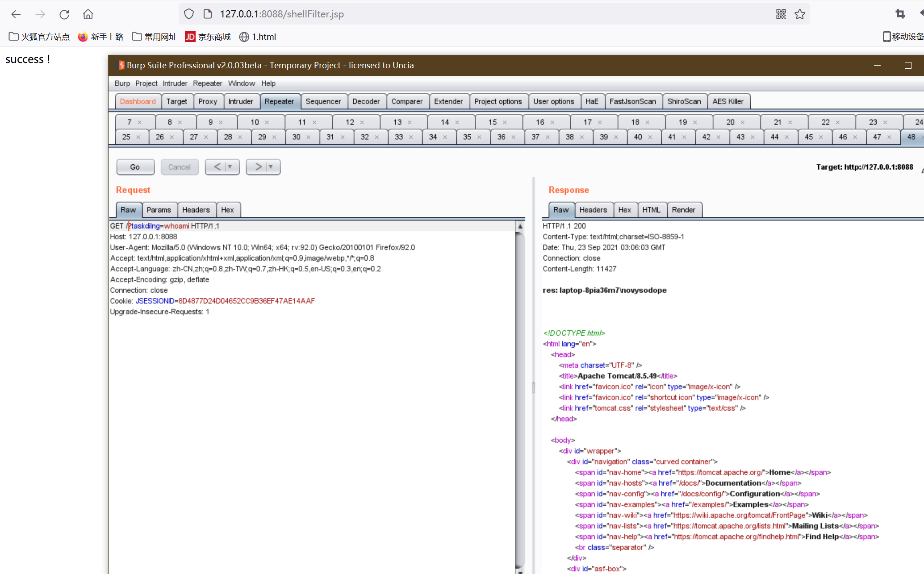Go back in browser history
The height and width of the screenshot is (574, 924).
coord(16,14)
